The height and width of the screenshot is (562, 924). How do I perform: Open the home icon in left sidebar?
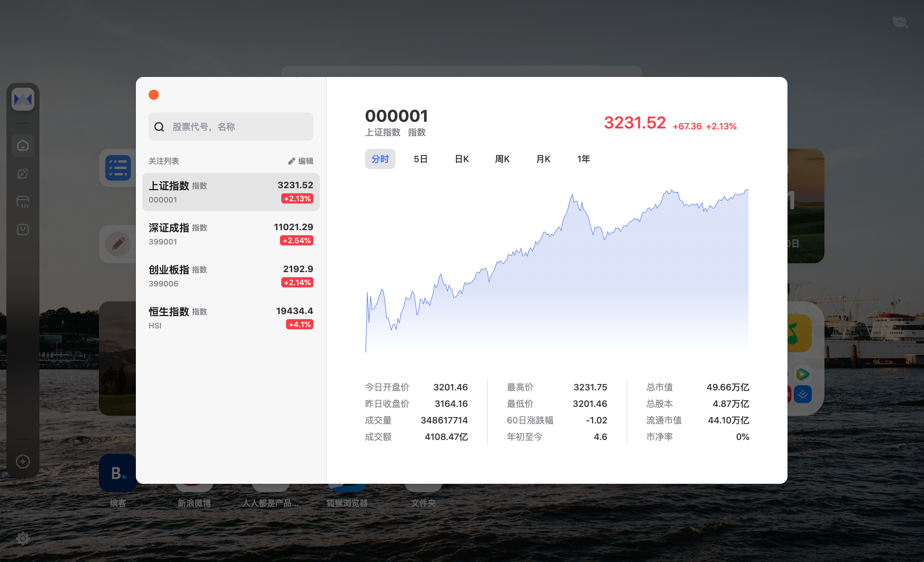click(23, 145)
